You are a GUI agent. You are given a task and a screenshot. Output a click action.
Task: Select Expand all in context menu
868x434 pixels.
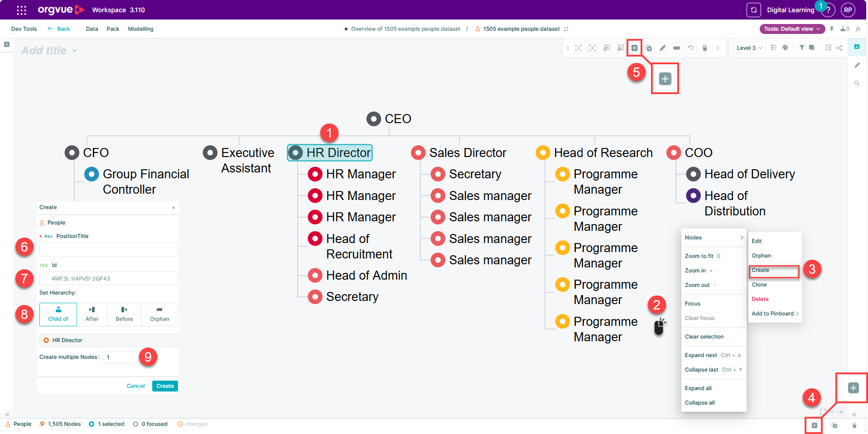698,388
